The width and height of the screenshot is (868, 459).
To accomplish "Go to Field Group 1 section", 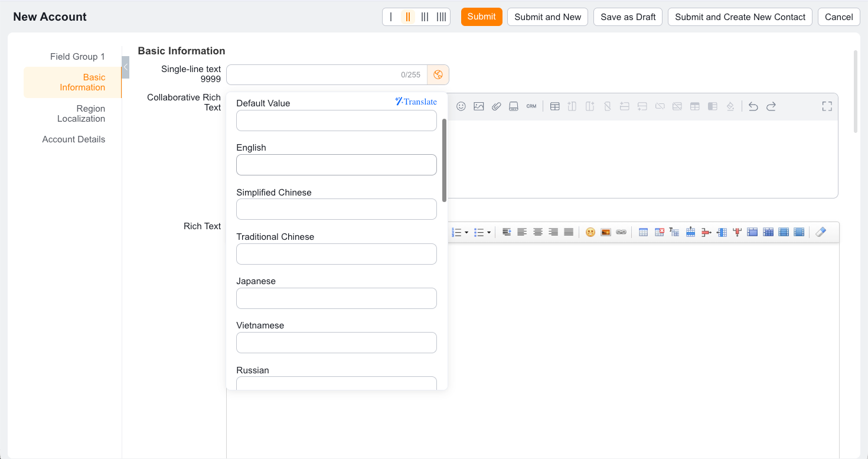I will pyautogui.click(x=77, y=57).
